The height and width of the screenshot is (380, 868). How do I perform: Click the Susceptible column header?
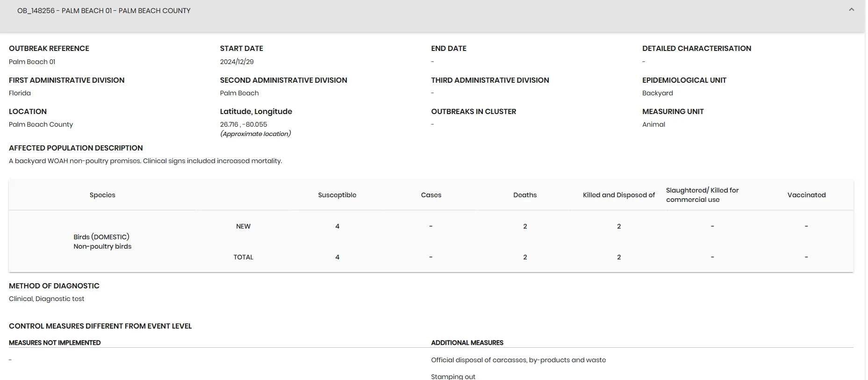pyautogui.click(x=337, y=195)
